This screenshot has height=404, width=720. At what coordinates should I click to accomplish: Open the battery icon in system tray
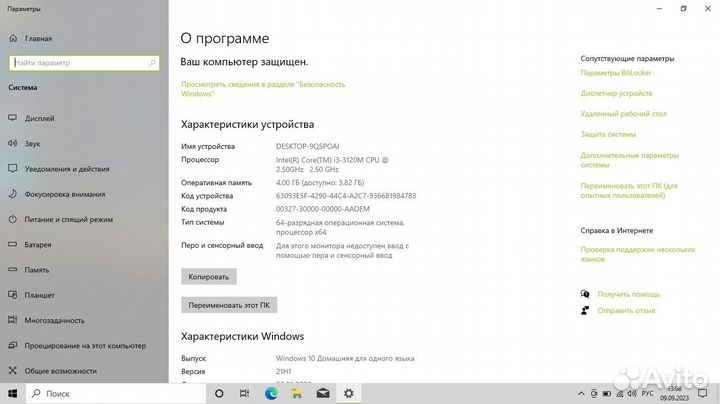point(607,393)
